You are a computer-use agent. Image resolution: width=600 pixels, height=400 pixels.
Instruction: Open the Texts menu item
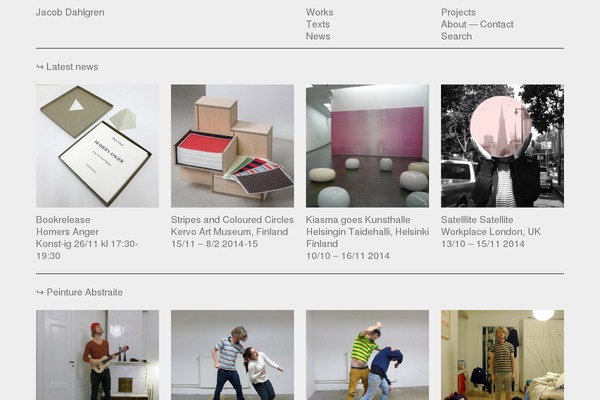click(x=318, y=24)
